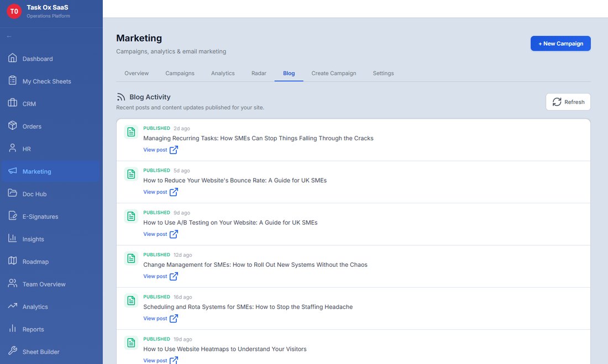
Task: Go to Reports in sidebar
Action: click(x=51, y=329)
